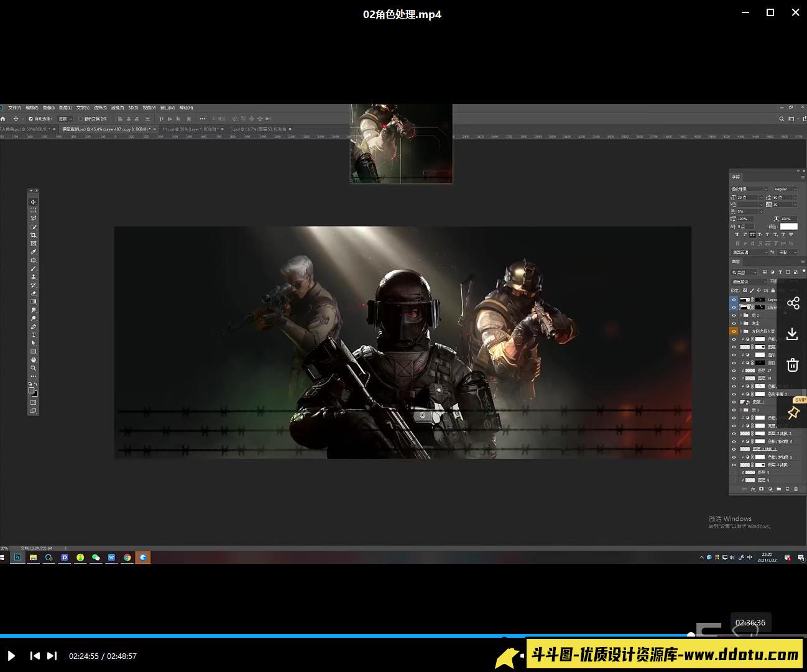The width and height of the screenshot is (807, 672).
Task: Toggle the 自动选择 auto-select checkbox
Action: click(31, 119)
